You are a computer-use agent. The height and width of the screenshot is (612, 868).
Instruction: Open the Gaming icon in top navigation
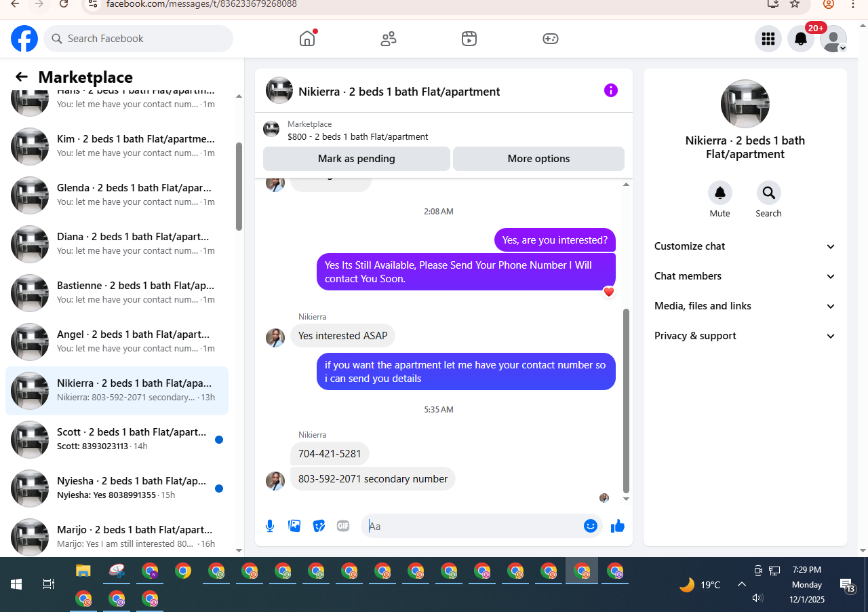tap(551, 39)
